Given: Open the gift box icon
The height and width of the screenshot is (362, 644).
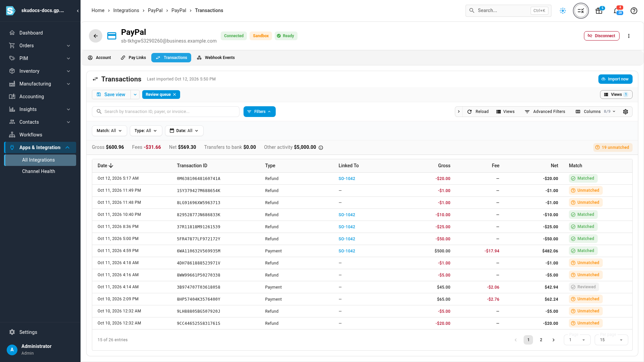Looking at the screenshot, I should [599, 11].
